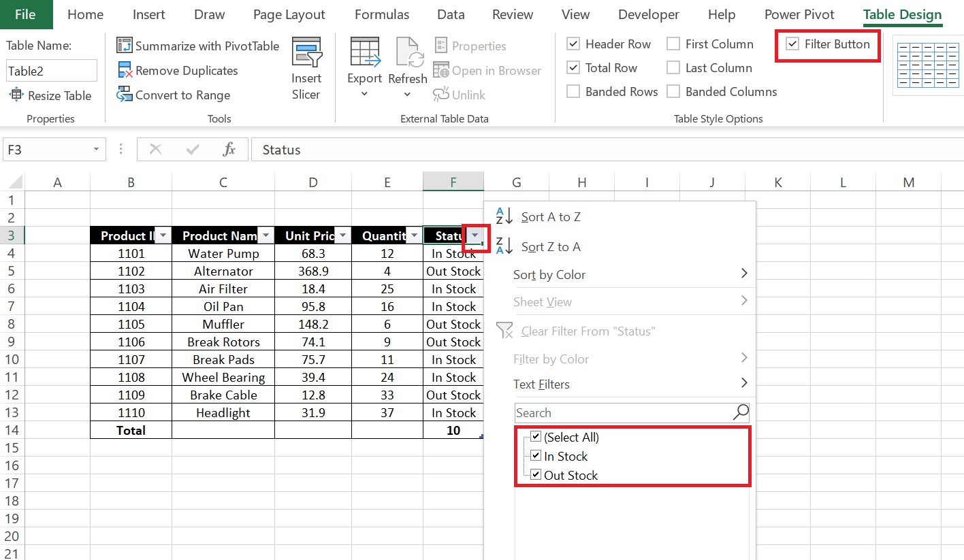Enable Banded Rows styling
Viewport: 964px width, 560px height.
pos(574,91)
